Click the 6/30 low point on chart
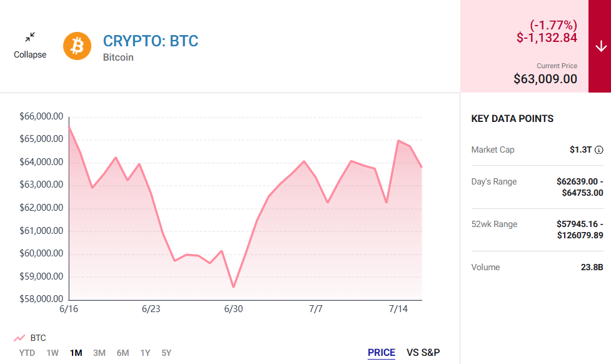The image size is (611, 364). [x=233, y=287]
